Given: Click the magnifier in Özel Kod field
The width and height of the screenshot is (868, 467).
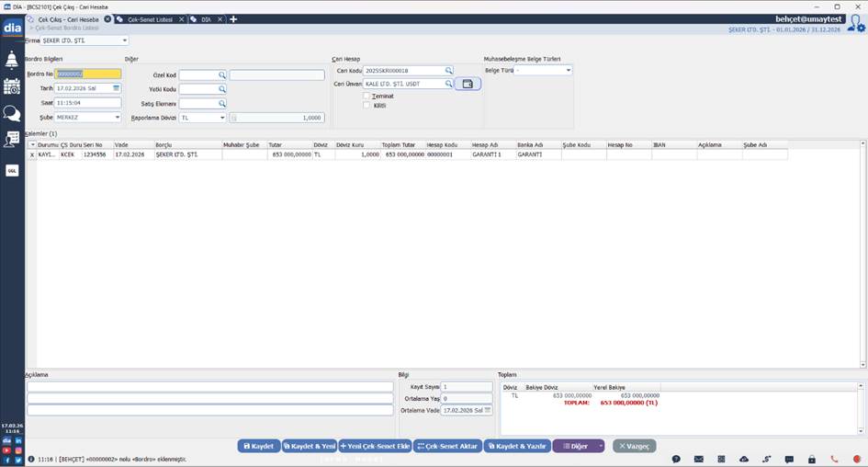Looking at the screenshot, I should (222, 75).
